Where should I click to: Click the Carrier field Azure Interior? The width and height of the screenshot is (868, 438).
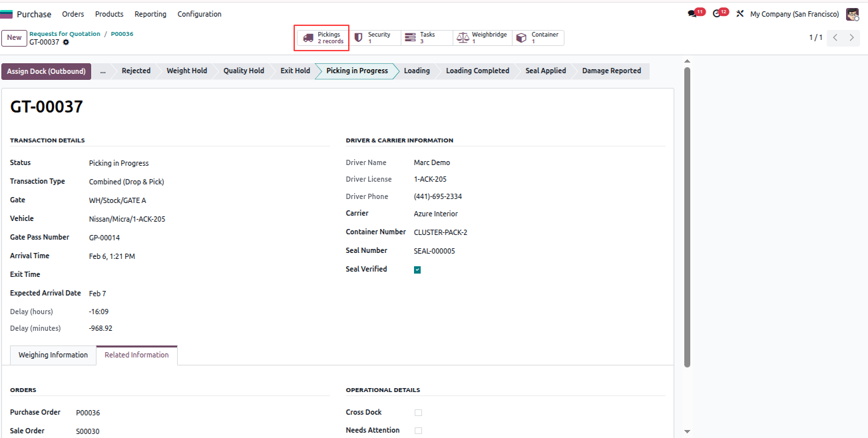[436, 214]
